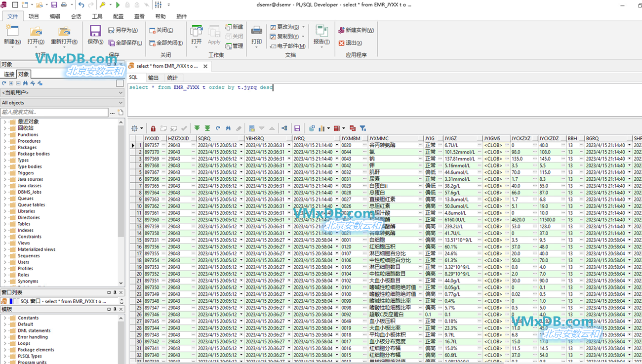Expand the Tables tree node
642x364 pixels.
click(5, 224)
